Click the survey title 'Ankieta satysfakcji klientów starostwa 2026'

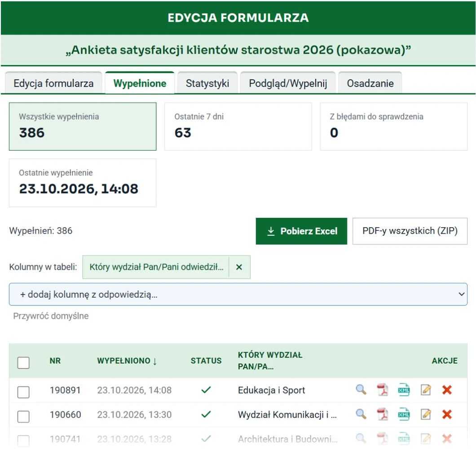pyautogui.click(x=238, y=50)
